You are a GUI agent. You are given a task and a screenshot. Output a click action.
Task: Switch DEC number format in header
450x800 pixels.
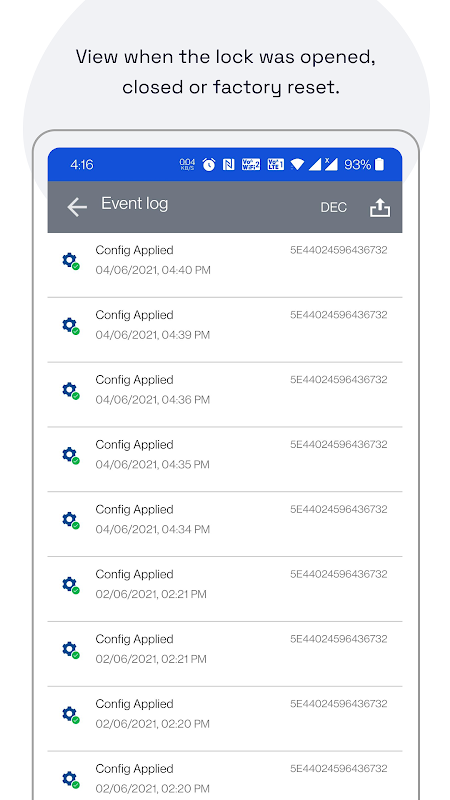click(333, 208)
